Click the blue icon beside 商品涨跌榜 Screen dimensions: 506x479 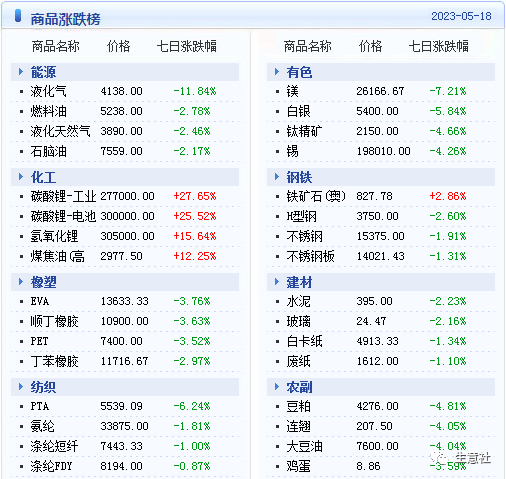coord(18,16)
